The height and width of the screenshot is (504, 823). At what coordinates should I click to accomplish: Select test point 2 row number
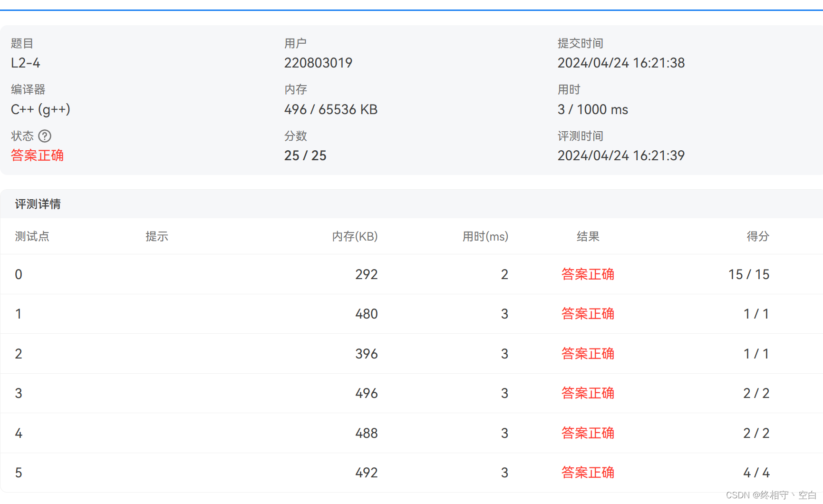click(19, 354)
